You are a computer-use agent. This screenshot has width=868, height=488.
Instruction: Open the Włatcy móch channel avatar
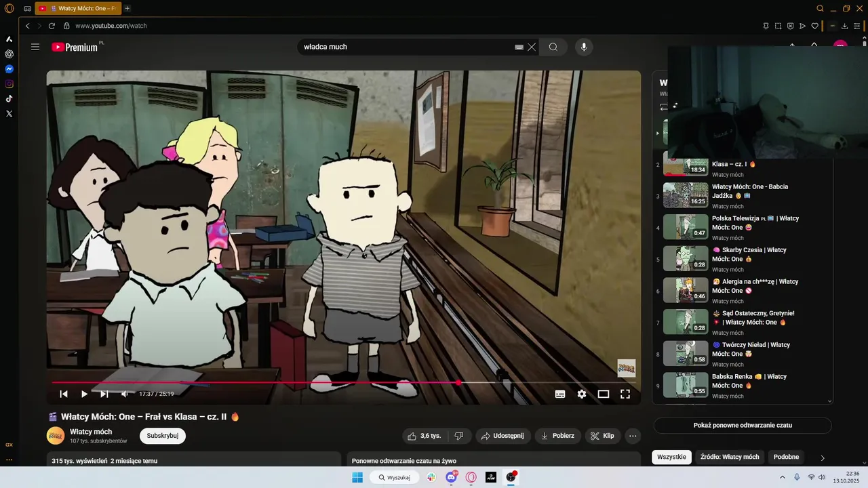pyautogui.click(x=56, y=436)
